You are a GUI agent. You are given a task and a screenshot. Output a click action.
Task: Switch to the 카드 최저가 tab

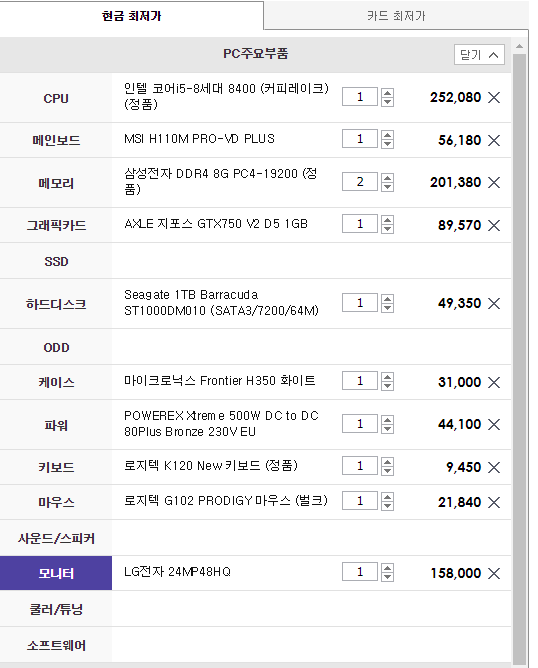point(396,16)
